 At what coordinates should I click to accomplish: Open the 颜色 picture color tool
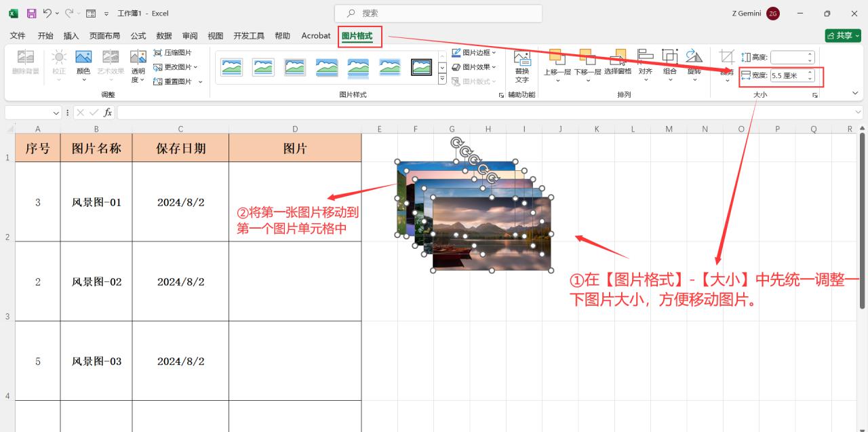click(83, 66)
